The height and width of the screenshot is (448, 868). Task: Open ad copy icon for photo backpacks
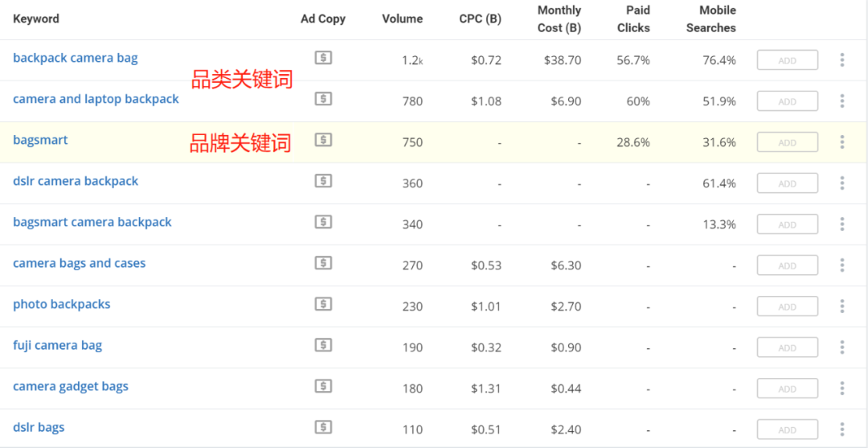pos(323,304)
